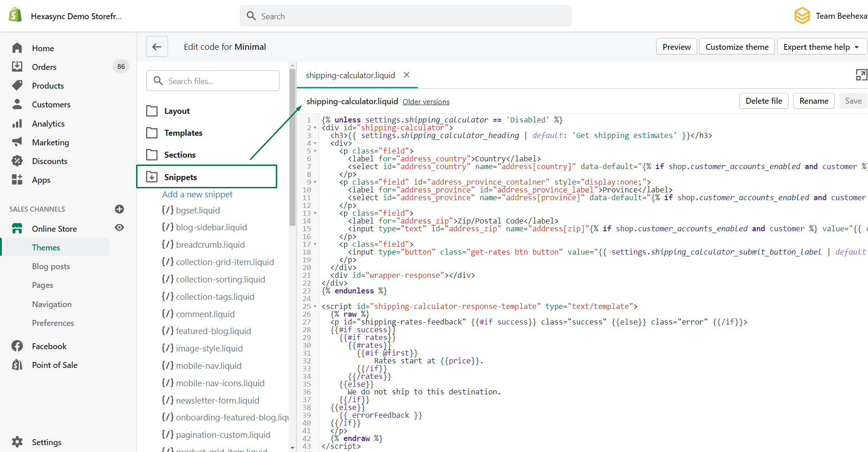
Task: Click the file list scrollbar thumb
Action: click(x=292, y=147)
